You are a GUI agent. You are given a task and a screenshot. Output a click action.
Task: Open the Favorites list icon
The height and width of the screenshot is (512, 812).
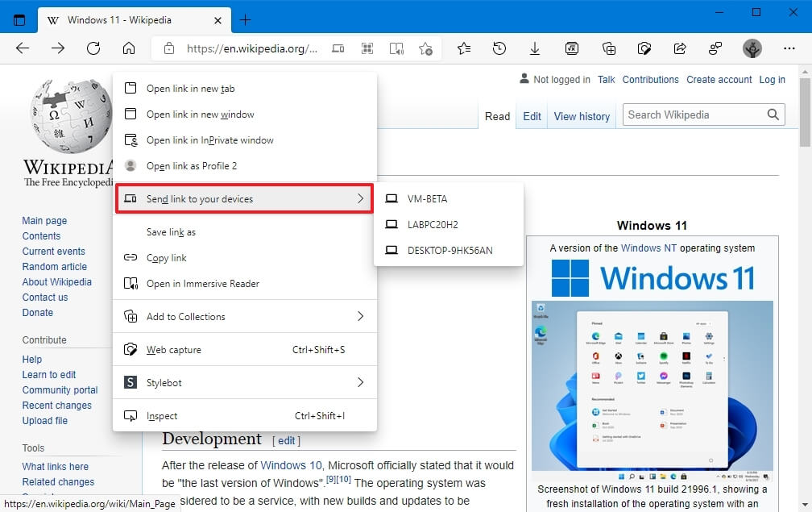tap(464, 48)
